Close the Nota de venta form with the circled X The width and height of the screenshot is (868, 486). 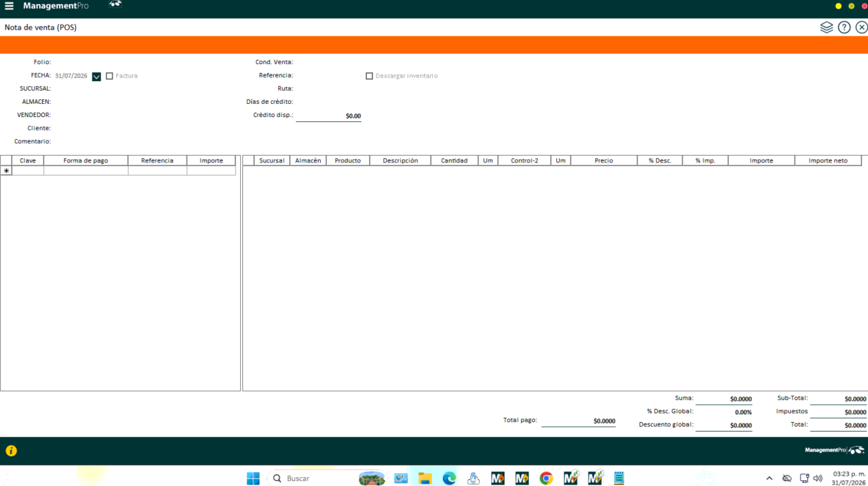coord(861,28)
